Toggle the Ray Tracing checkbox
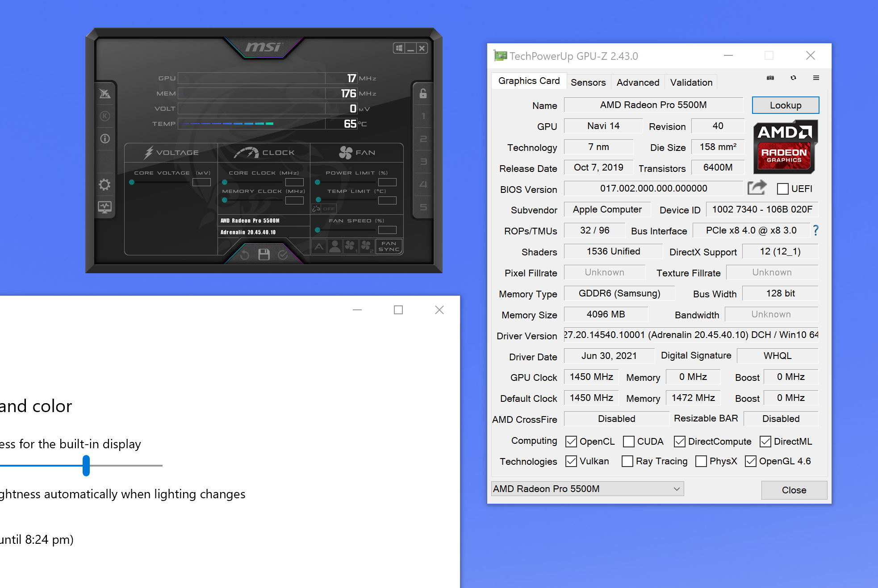Screen dimensions: 878x588 tap(627, 461)
